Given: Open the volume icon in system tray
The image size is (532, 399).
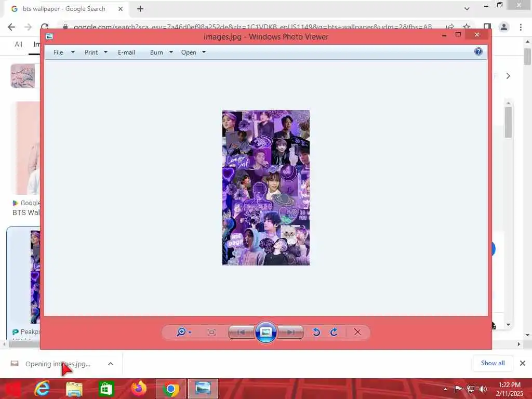Looking at the screenshot, I should click(483, 389).
